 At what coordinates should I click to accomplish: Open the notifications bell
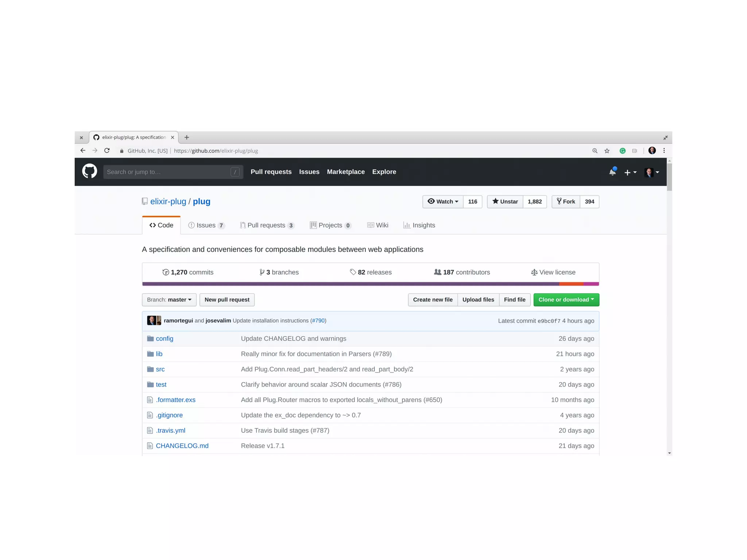(x=612, y=172)
